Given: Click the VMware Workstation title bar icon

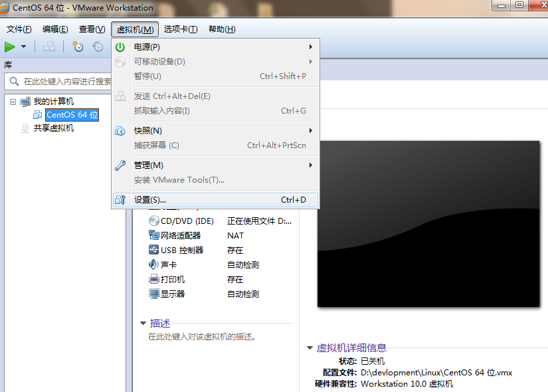Looking at the screenshot, I should (4, 8).
